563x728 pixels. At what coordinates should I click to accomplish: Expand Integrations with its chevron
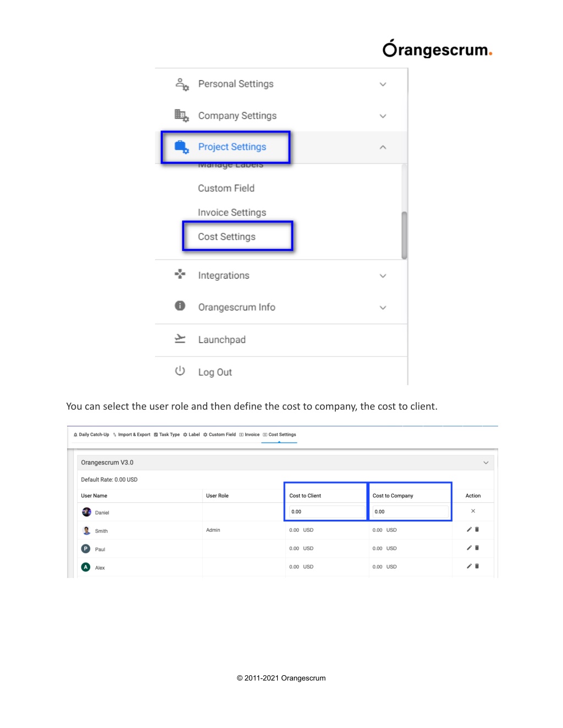[x=383, y=276]
